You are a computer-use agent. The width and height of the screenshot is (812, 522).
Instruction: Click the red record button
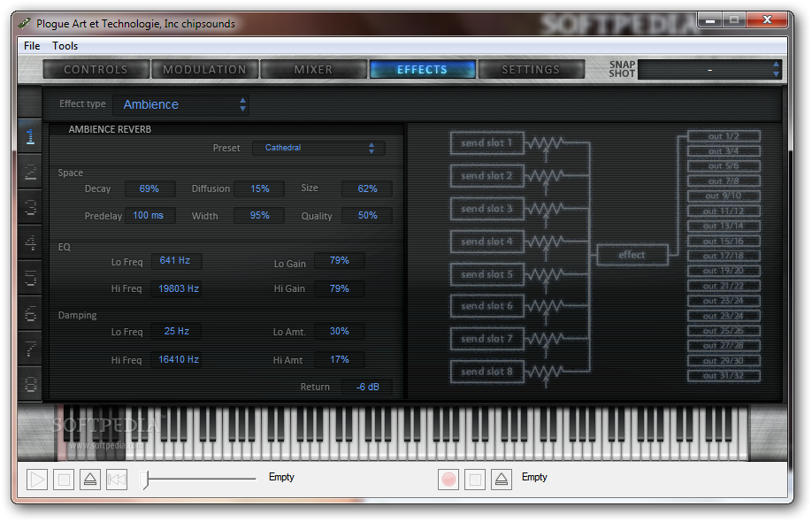point(448,480)
